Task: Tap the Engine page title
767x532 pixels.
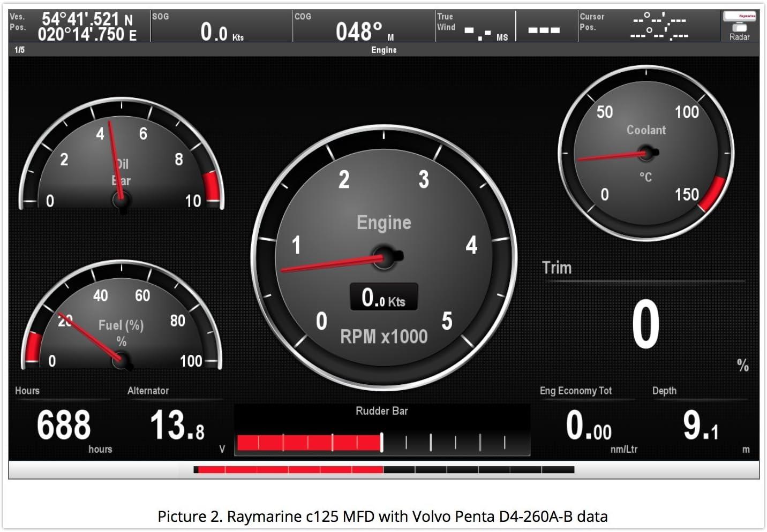Action: tap(383, 50)
